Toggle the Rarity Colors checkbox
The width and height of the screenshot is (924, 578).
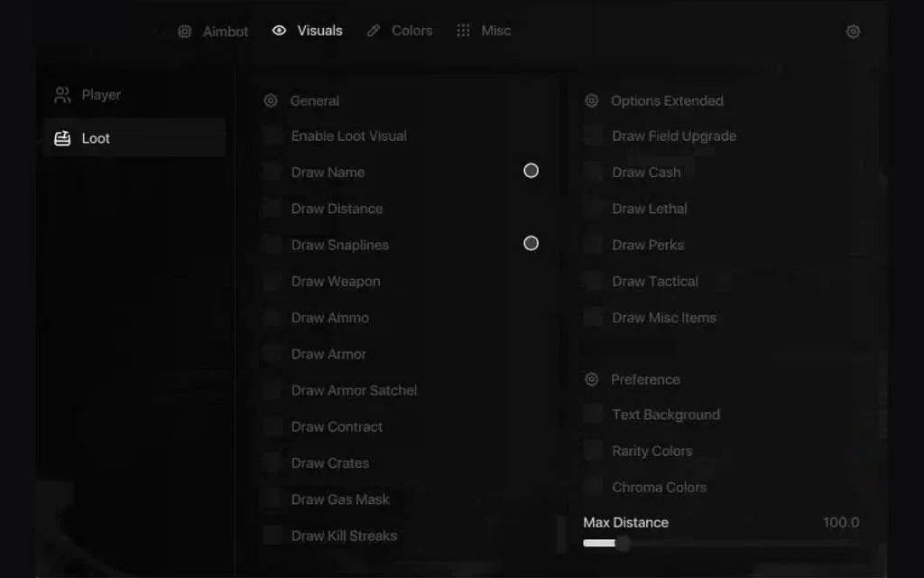click(593, 452)
